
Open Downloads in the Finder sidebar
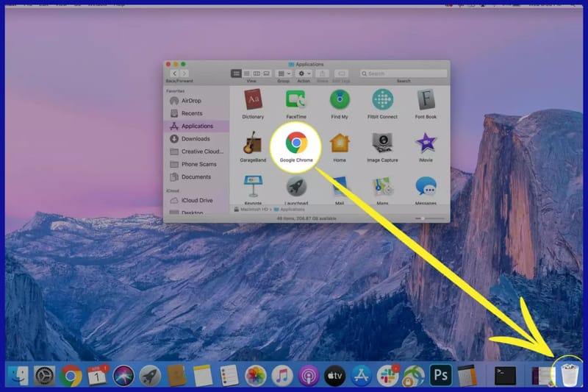196,138
